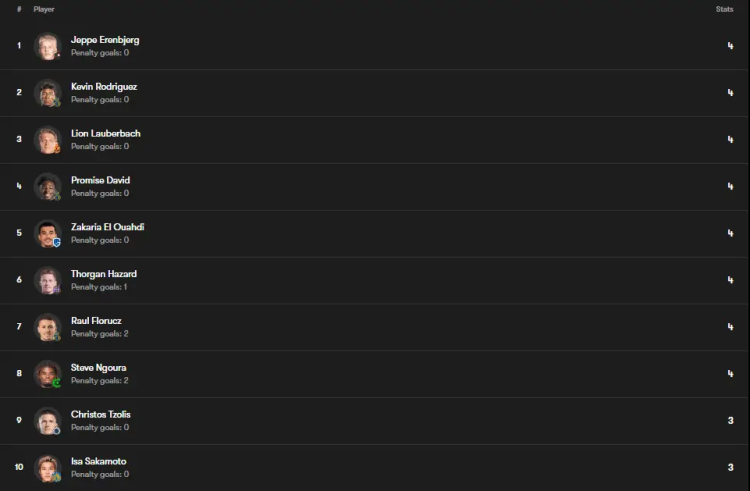Viewport: 750px width, 491px height.
Task: Select the Promise David name link
Action: (100, 181)
